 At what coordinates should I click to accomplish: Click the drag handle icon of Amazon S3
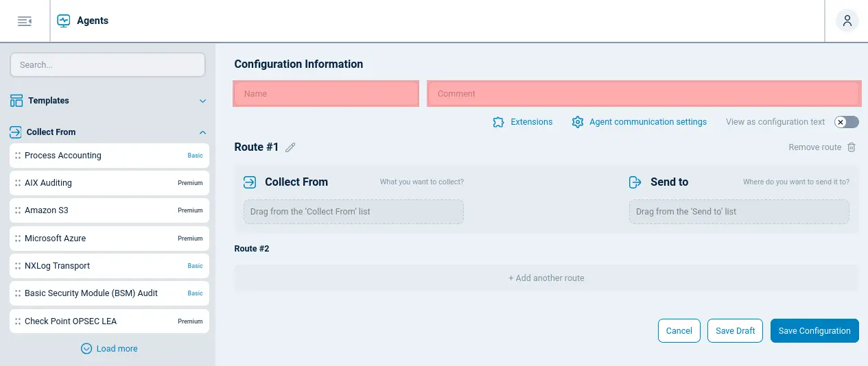click(x=18, y=210)
